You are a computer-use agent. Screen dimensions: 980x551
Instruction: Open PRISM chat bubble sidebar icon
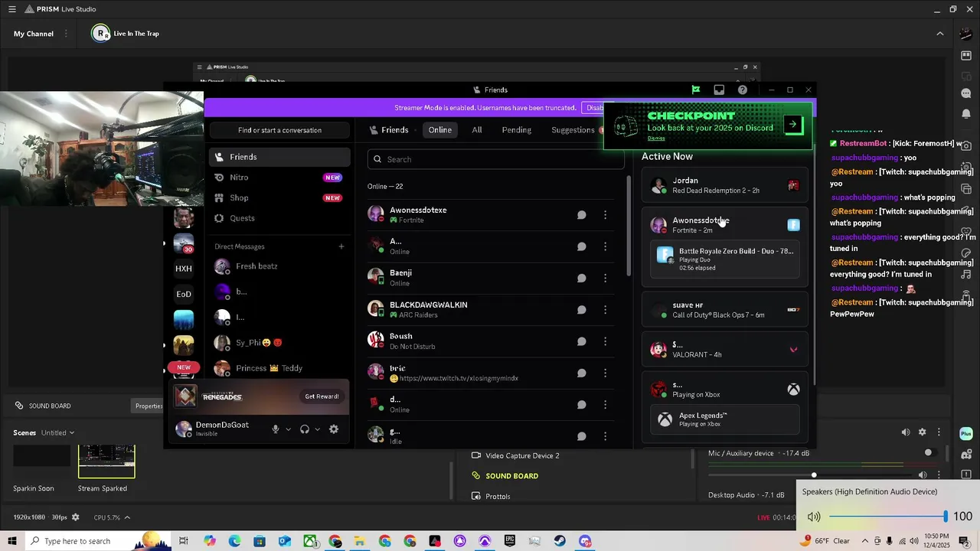point(966,93)
